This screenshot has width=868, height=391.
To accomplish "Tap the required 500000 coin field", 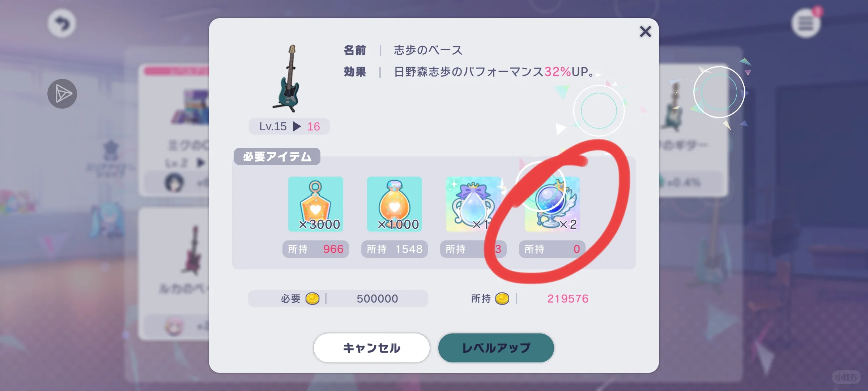I will click(x=338, y=299).
